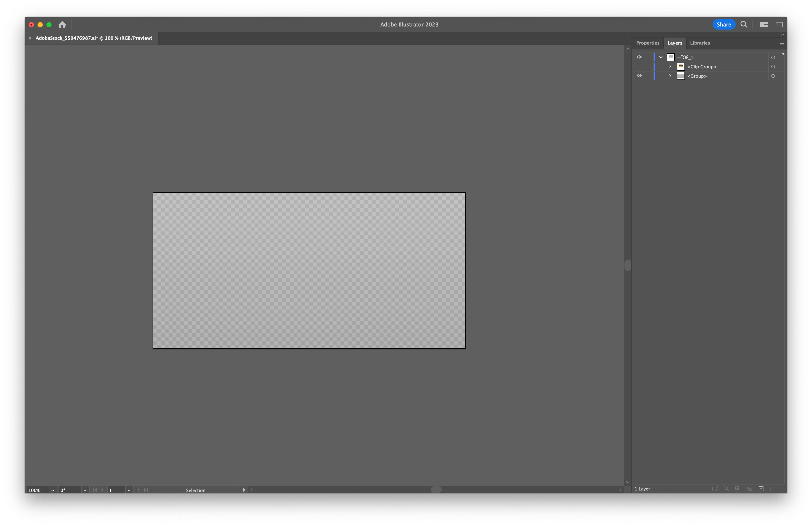Click Delete Selection trash icon
This screenshot has width=812, height=526.
point(772,489)
